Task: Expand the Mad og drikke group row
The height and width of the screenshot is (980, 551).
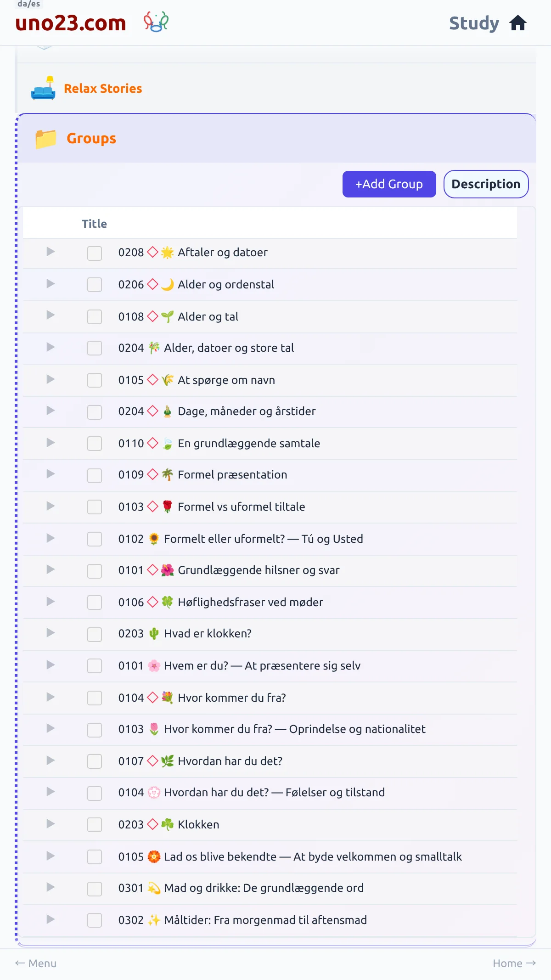Action: coord(51,887)
